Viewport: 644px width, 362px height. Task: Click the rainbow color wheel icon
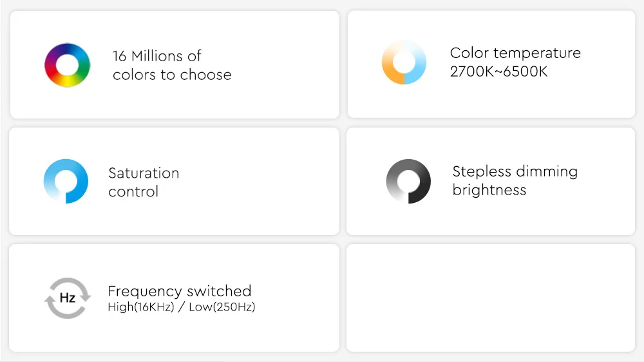point(67,65)
